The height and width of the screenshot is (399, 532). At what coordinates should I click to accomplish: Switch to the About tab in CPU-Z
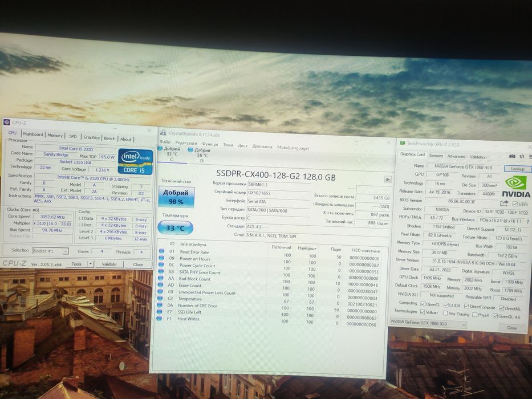pos(125,139)
